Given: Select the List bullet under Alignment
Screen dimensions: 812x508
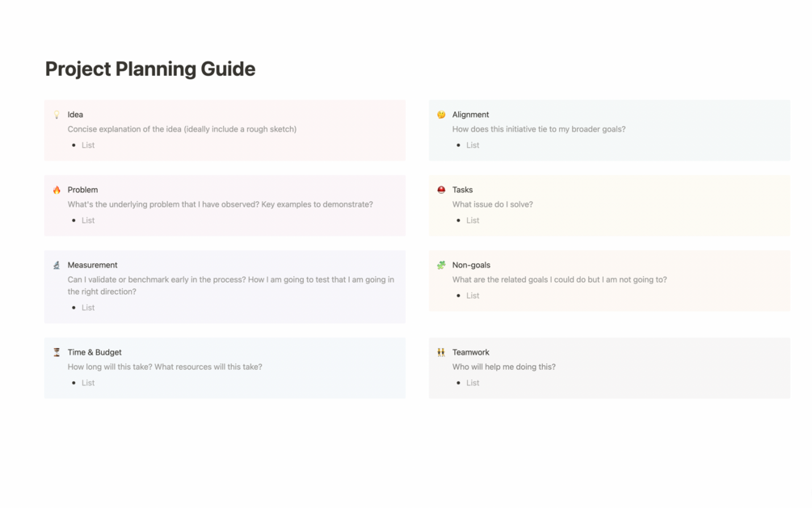Looking at the screenshot, I should (473, 145).
